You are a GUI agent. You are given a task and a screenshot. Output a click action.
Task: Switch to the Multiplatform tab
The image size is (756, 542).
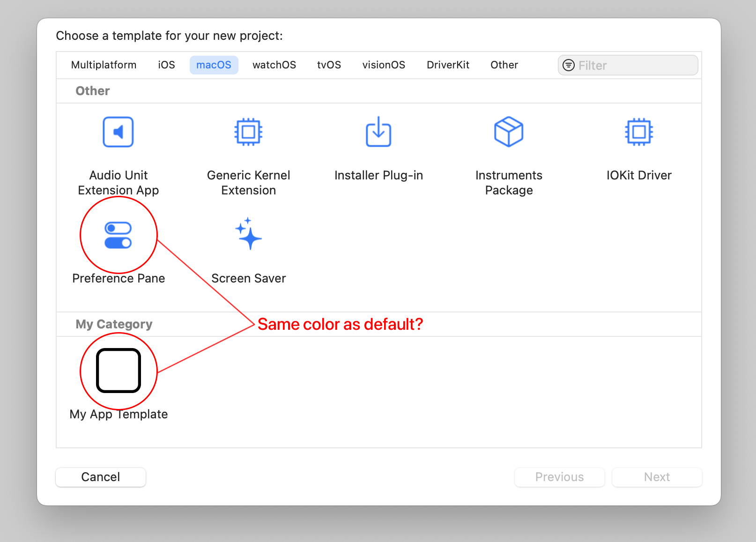click(104, 65)
